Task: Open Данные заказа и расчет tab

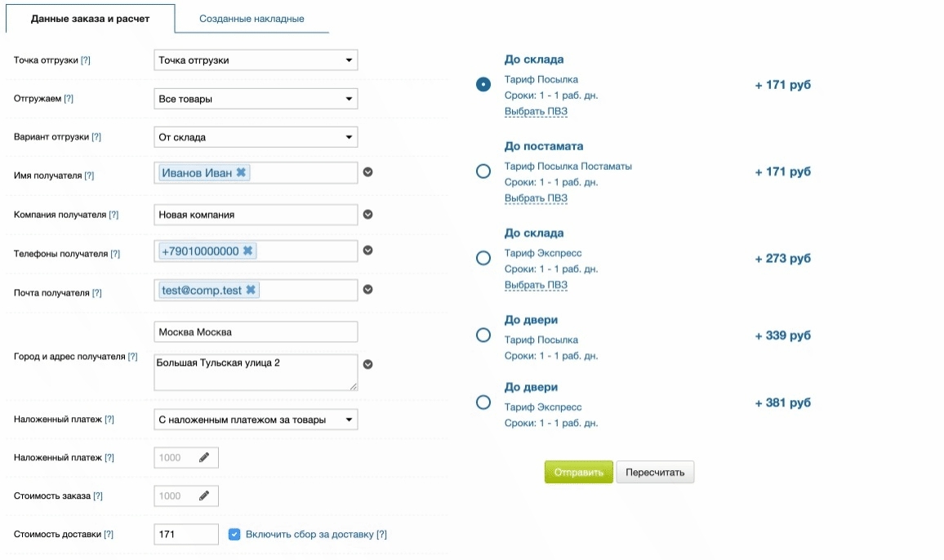Action: click(90, 19)
